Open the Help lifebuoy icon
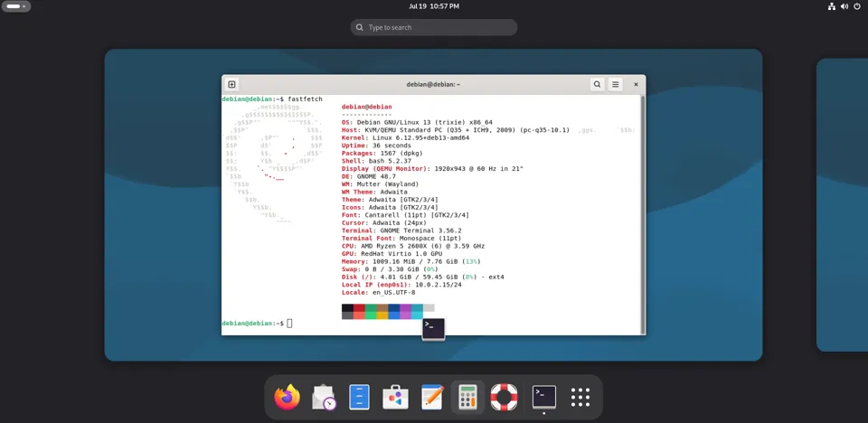868x423 pixels. tap(504, 397)
